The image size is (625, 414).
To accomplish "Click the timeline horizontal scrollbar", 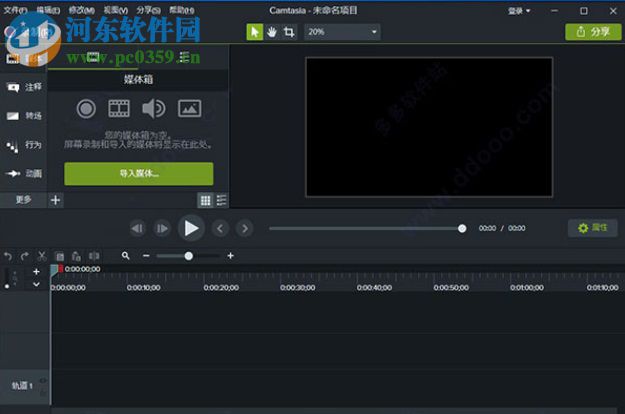I will tap(334, 410).
